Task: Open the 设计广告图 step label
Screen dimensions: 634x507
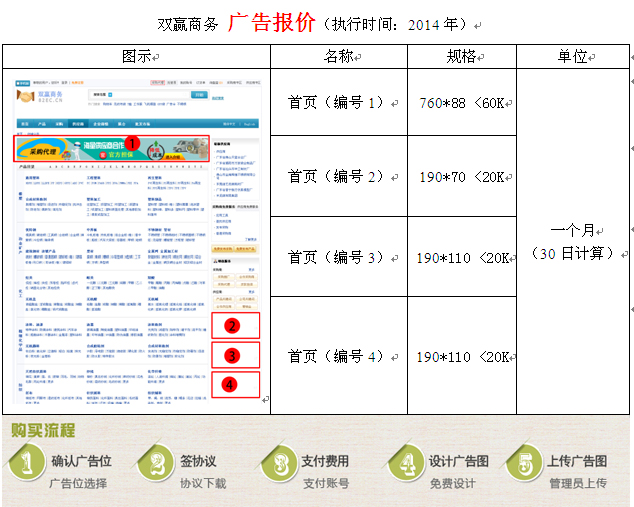Action: point(459,461)
